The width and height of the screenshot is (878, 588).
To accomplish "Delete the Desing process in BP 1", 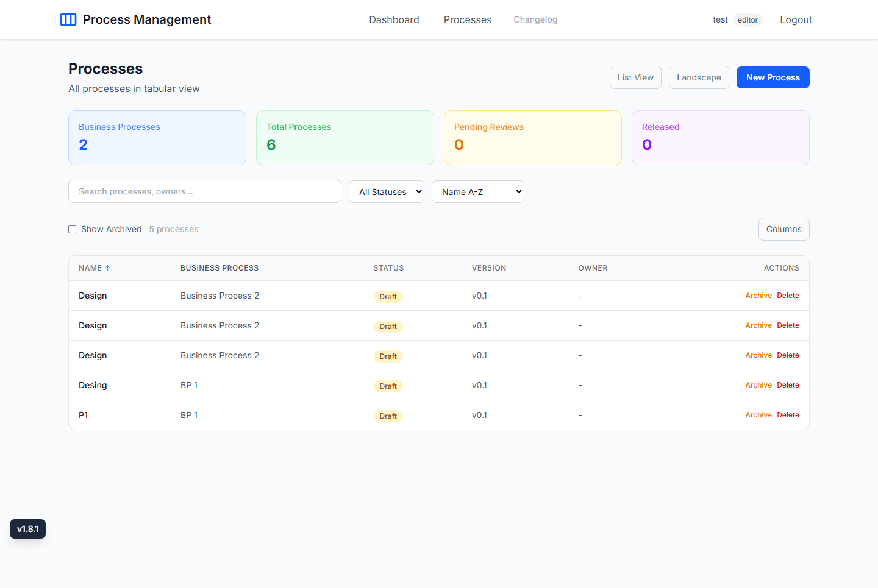I will 788,384.
